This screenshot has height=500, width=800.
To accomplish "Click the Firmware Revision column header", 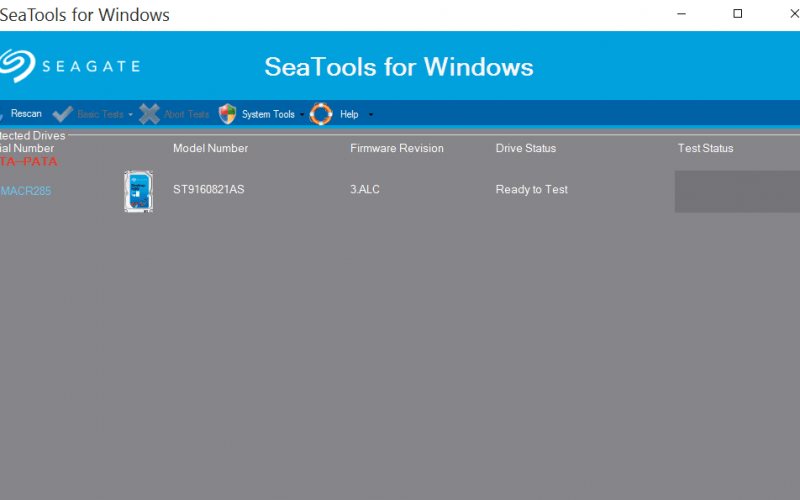I will (396, 148).
